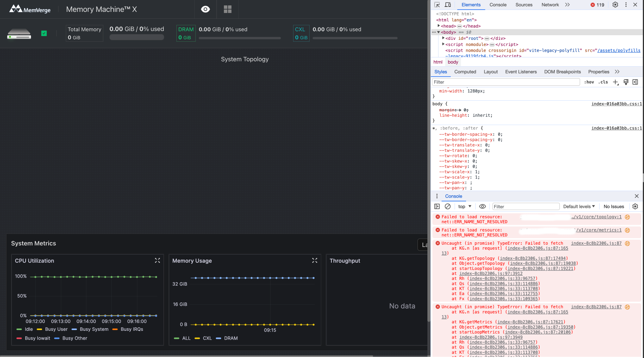Open console settings gear
This screenshot has height=358, width=644.
pos(635,206)
